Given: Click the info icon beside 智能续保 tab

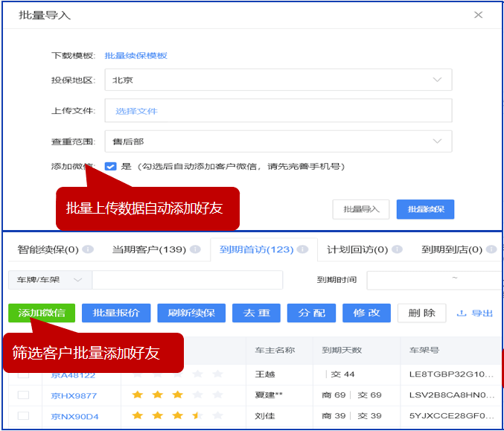Looking at the screenshot, I should 88,250.
